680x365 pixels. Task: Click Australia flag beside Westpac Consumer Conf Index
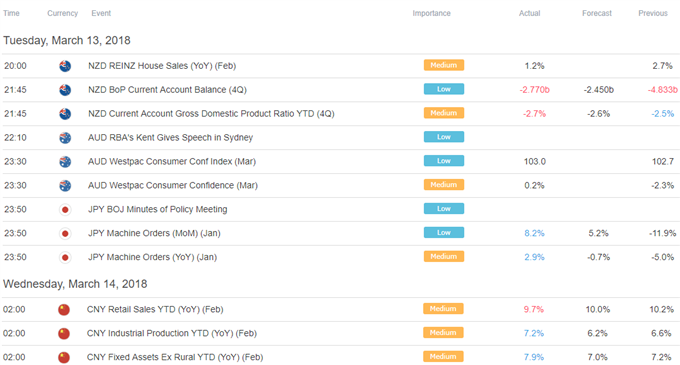click(x=65, y=162)
